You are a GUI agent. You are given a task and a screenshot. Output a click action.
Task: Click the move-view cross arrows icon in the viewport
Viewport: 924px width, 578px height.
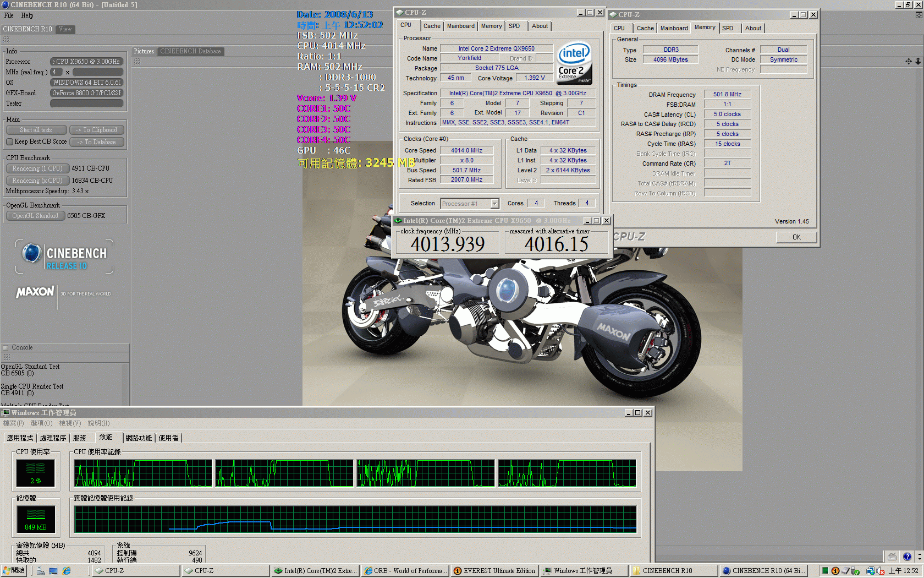pyautogui.click(x=909, y=61)
